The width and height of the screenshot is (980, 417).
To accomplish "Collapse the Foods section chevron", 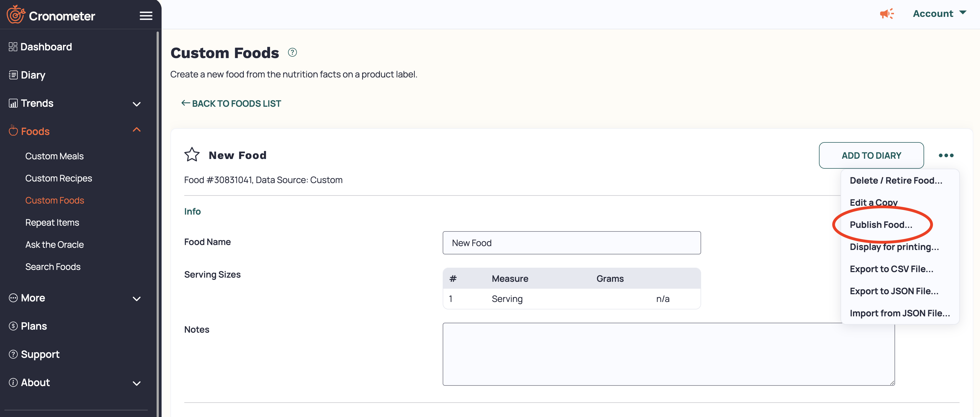I will (137, 130).
